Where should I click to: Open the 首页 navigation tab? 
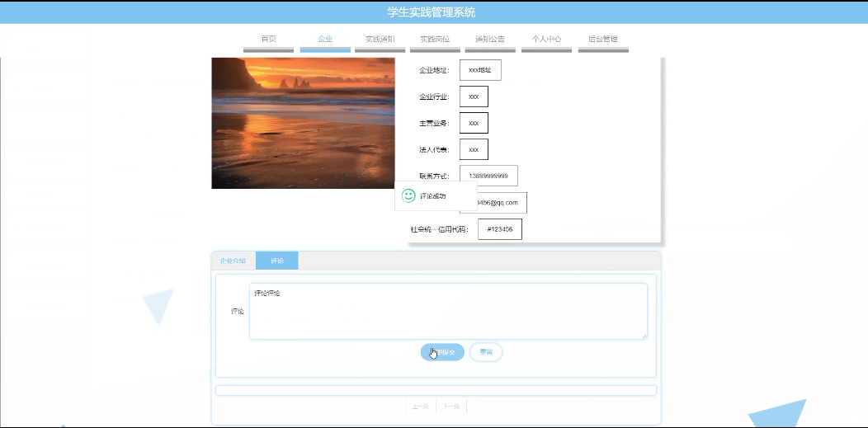[268, 40]
